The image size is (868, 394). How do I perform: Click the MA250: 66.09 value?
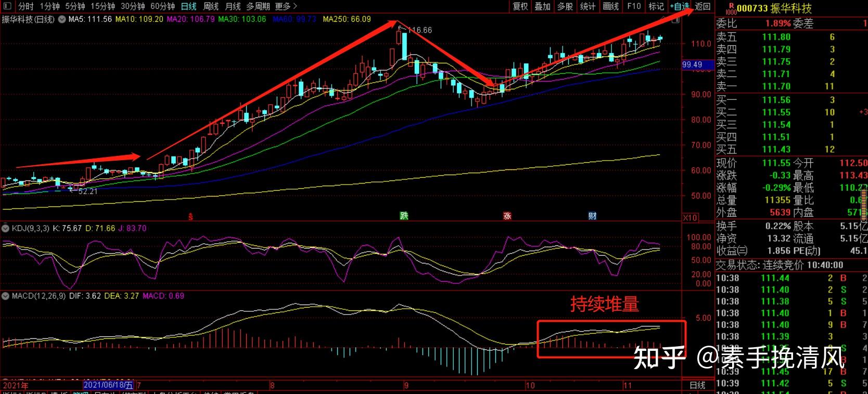(347, 19)
